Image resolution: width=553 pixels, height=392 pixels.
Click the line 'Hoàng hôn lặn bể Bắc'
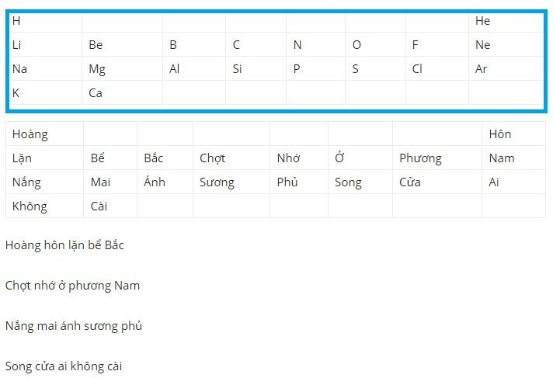[64, 245]
